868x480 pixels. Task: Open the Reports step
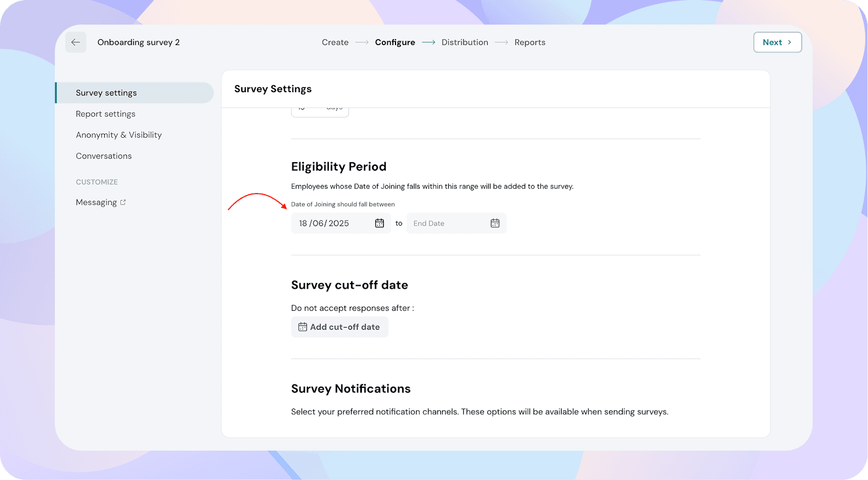coord(530,42)
